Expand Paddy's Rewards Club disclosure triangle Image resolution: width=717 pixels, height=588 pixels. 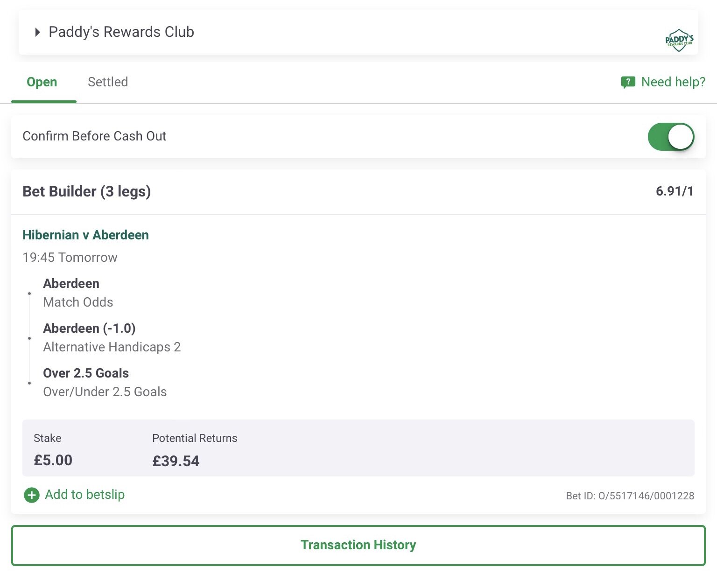pyautogui.click(x=38, y=32)
